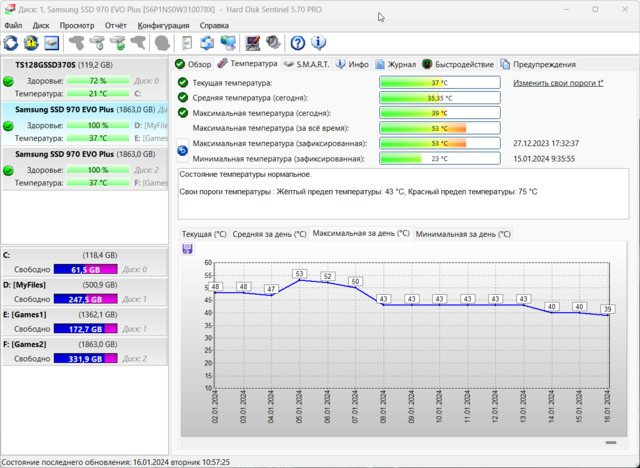
Task: Click the 'Изменить свои пороги t°' link
Action: coord(558,83)
